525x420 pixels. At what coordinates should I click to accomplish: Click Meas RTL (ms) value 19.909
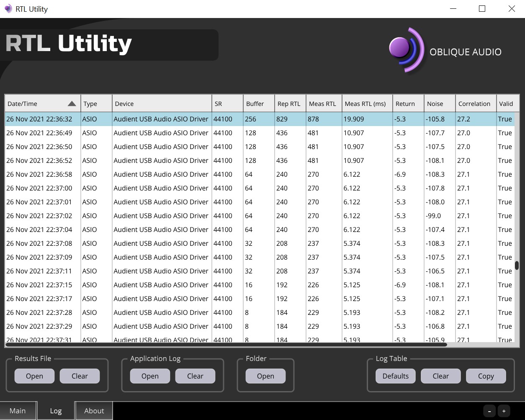pyautogui.click(x=354, y=119)
